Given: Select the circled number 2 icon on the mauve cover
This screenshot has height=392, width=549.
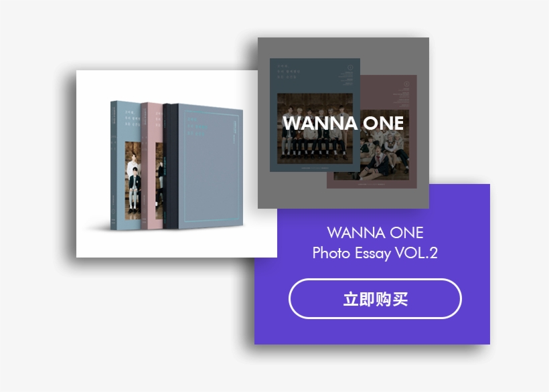Looking at the screenshot, I should point(406,84).
